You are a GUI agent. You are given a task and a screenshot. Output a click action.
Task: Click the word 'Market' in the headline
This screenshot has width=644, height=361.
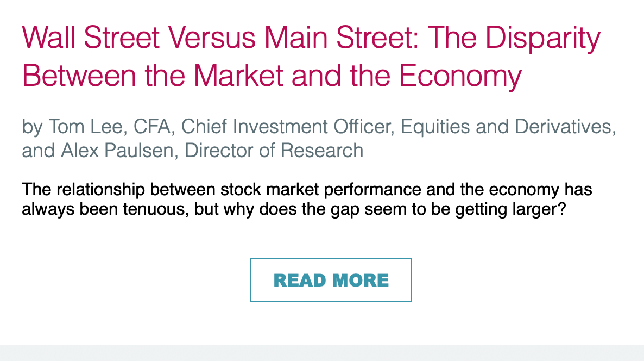click(239, 76)
